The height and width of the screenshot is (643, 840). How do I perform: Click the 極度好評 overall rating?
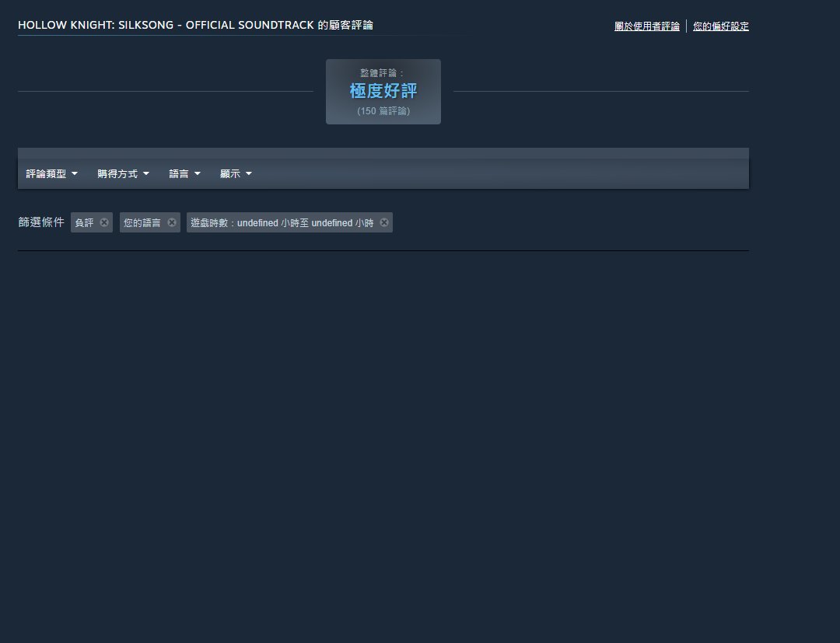pos(383,90)
